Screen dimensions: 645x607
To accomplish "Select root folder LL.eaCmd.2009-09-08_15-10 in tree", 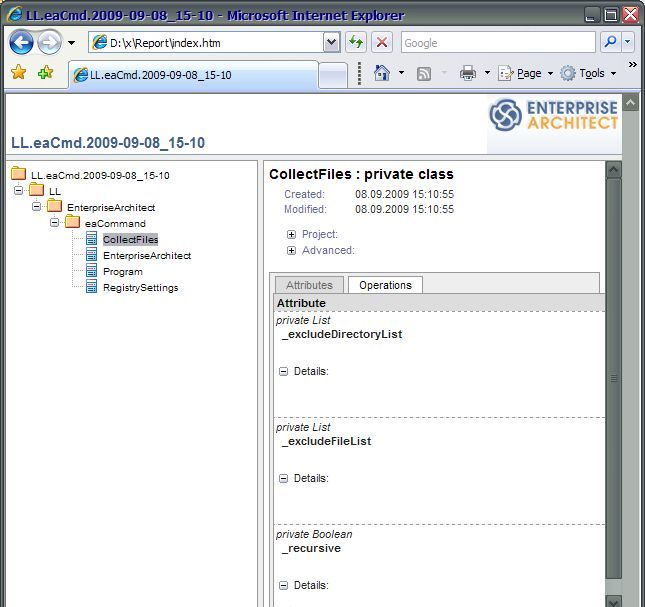I will [100, 176].
